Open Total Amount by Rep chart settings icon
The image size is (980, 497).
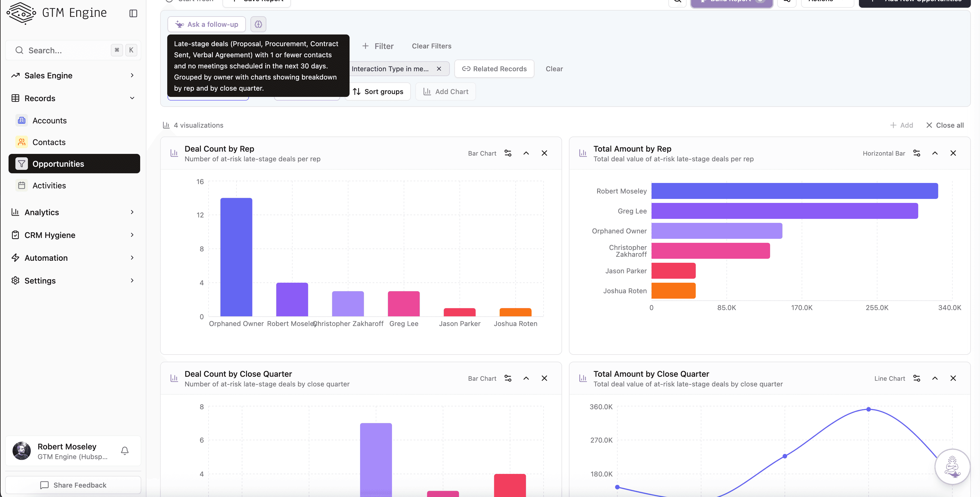click(916, 153)
